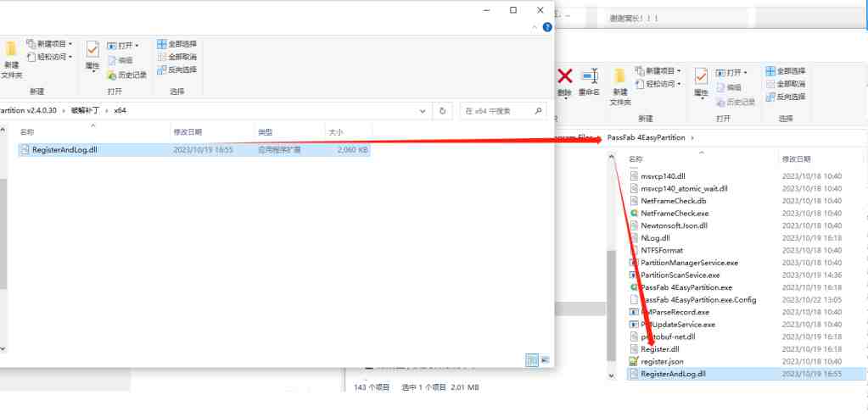Click 编辑 in the x64 window ribbon
This screenshot has width=868, height=417.
[x=120, y=60]
